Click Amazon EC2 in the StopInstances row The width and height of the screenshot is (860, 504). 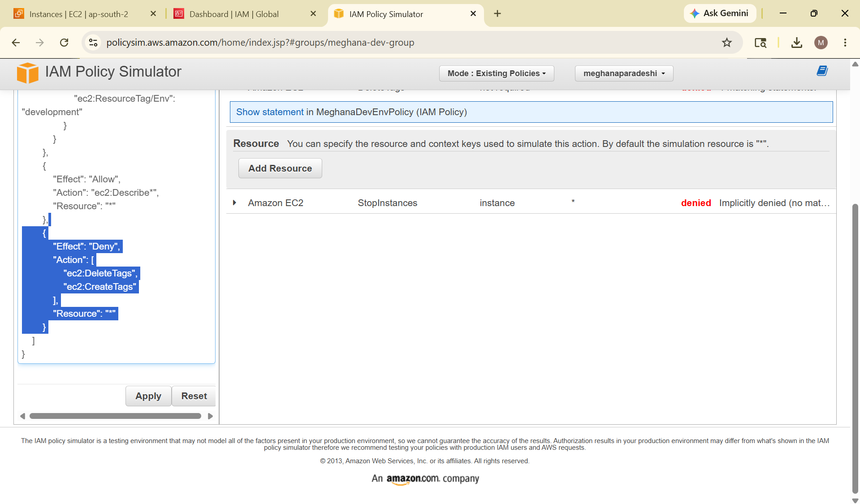(x=276, y=203)
